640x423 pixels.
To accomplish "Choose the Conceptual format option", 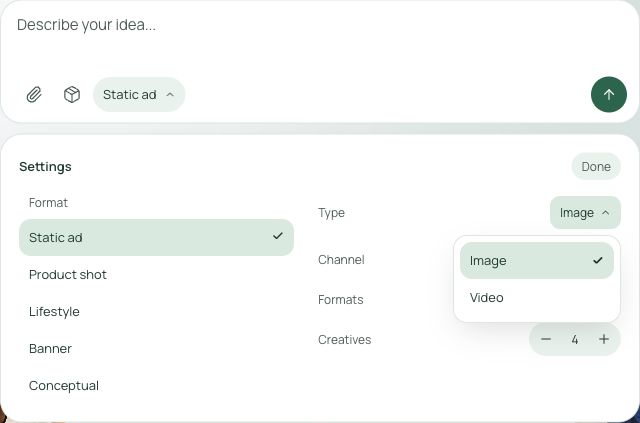I will point(156,386).
